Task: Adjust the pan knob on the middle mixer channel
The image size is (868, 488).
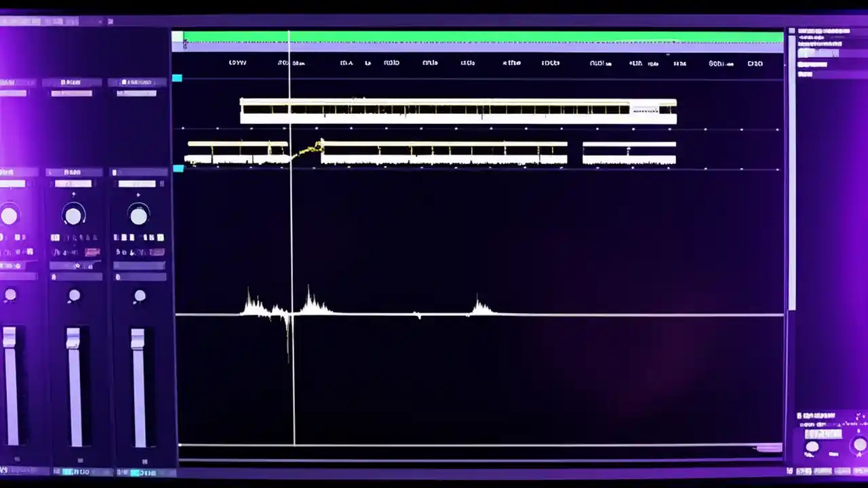Action: [73, 215]
